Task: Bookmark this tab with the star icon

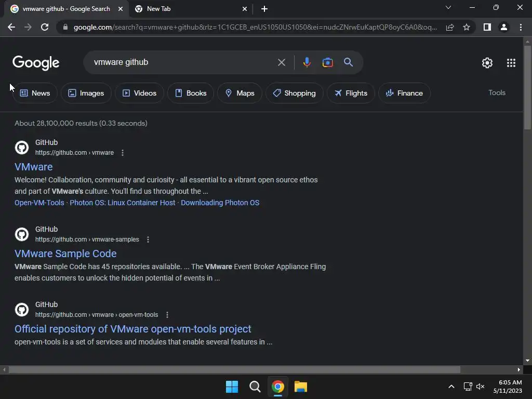Action: point(467,27)
